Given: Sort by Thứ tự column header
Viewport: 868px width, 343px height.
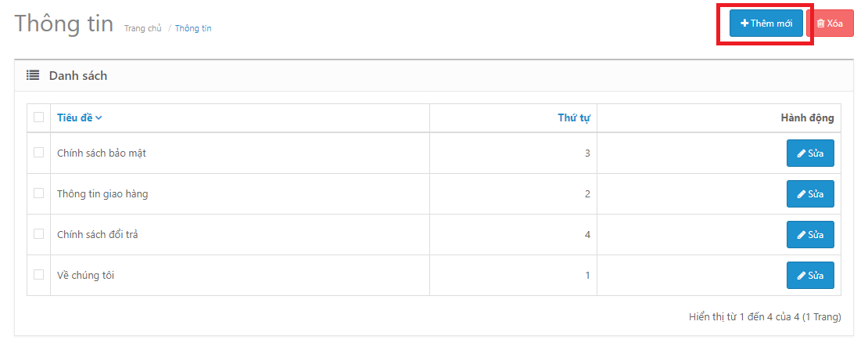Looking at the screenshot, I should pyautogui.click(x=574, y=117).
